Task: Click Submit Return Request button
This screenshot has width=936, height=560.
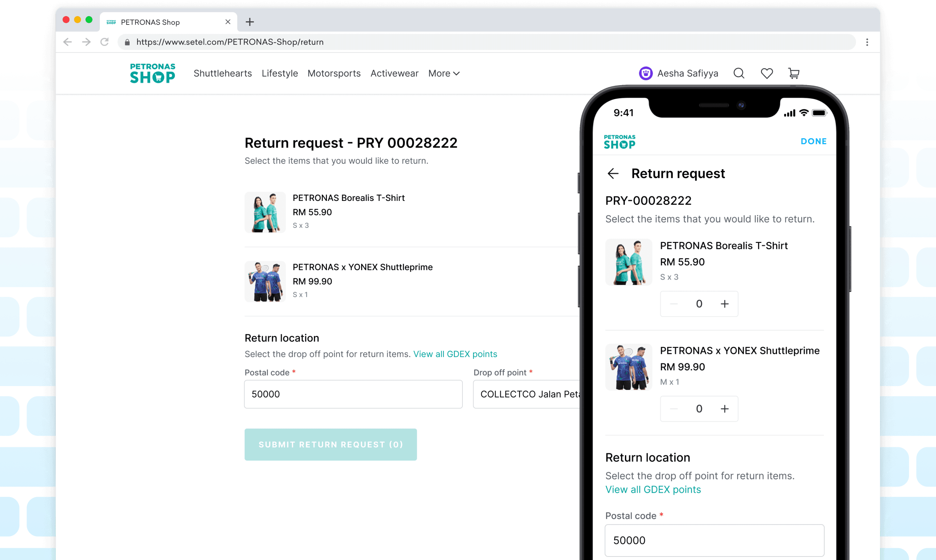Action: (330, 444)
